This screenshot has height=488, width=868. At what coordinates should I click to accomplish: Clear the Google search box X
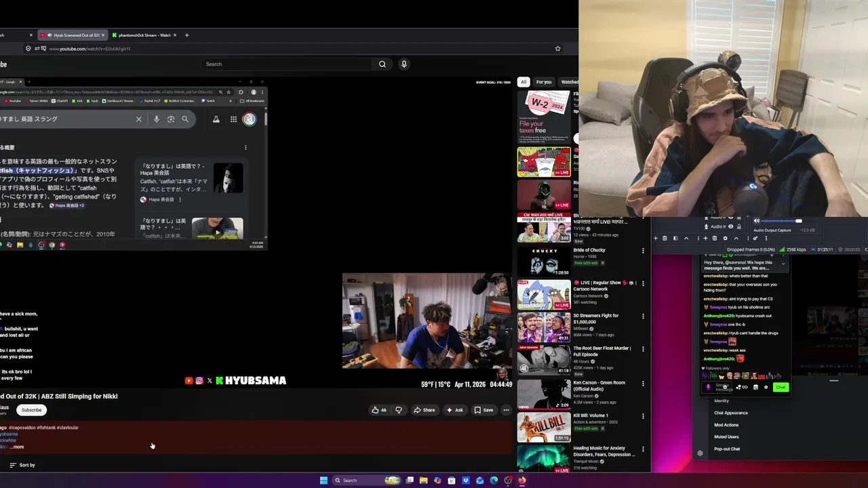[138, 119]
